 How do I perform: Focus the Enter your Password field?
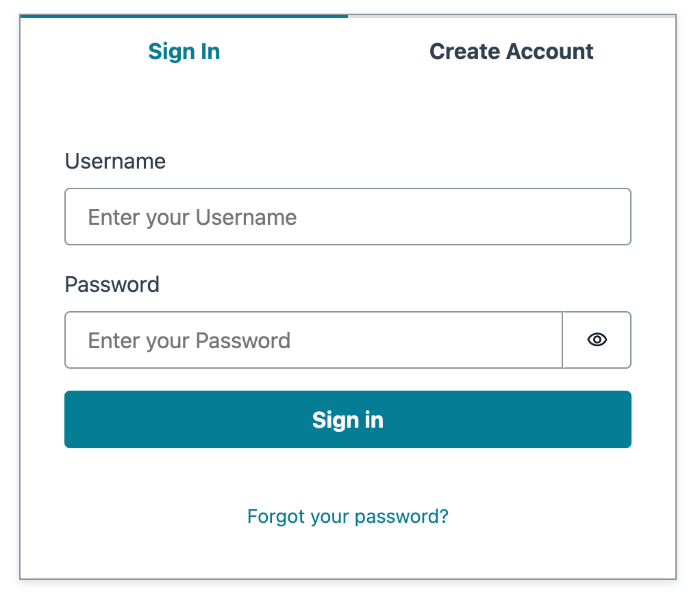pos(314,340)
